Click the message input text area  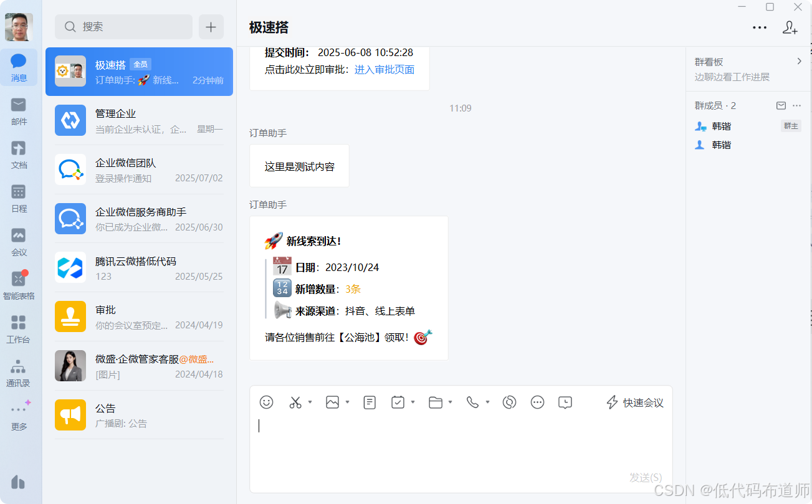pos(461,442)
